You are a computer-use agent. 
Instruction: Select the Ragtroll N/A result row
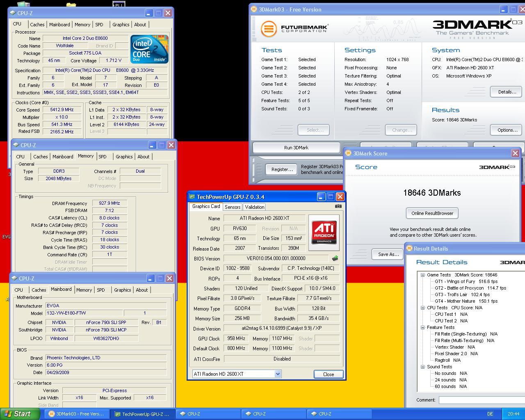447,360
